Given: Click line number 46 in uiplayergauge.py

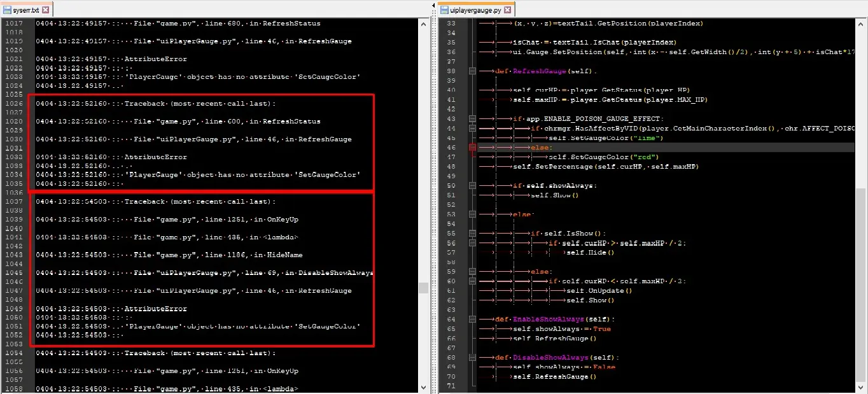Looking at the screenshot, I should (x=450, y=147).
